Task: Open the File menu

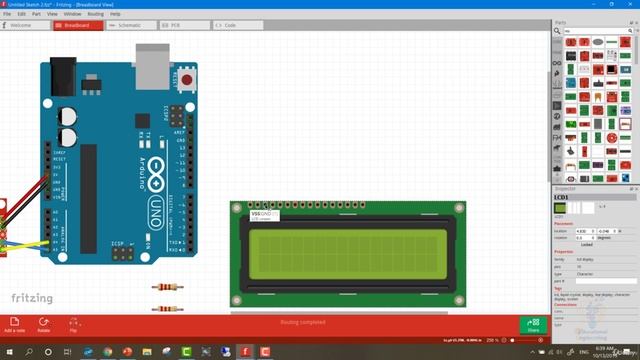Action: 7,14
